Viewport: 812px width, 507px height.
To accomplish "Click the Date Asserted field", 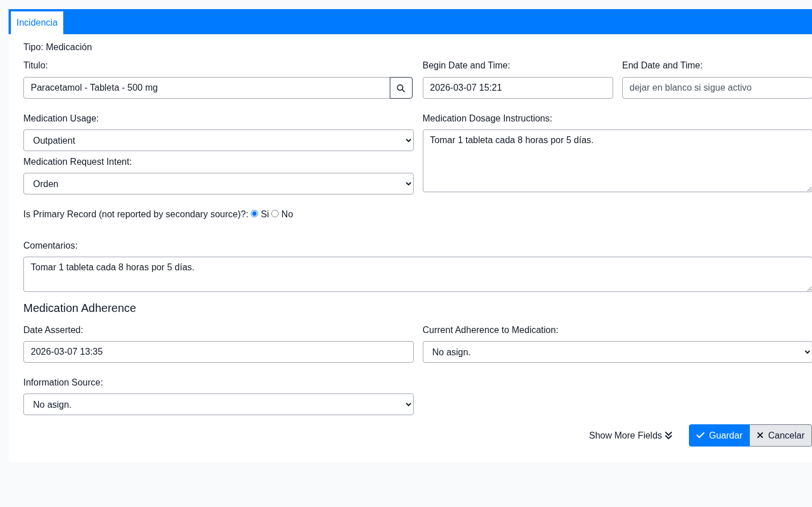I will (x=218, y=352).
